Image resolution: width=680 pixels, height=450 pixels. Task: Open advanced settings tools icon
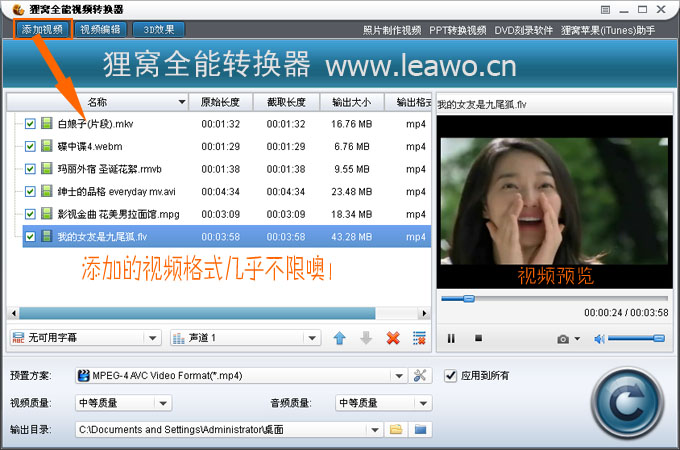420,375
